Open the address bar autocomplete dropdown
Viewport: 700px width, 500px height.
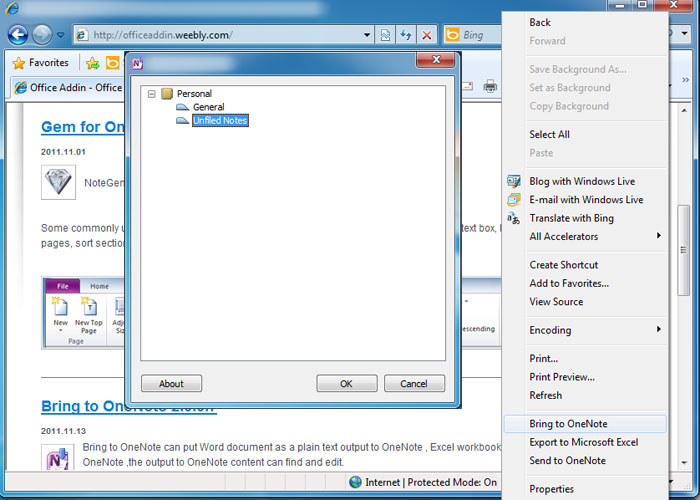367,35
